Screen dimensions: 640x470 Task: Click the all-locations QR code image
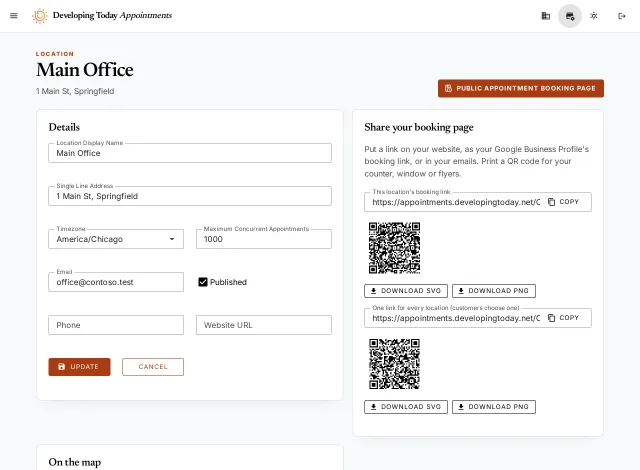tap(394, 364)
